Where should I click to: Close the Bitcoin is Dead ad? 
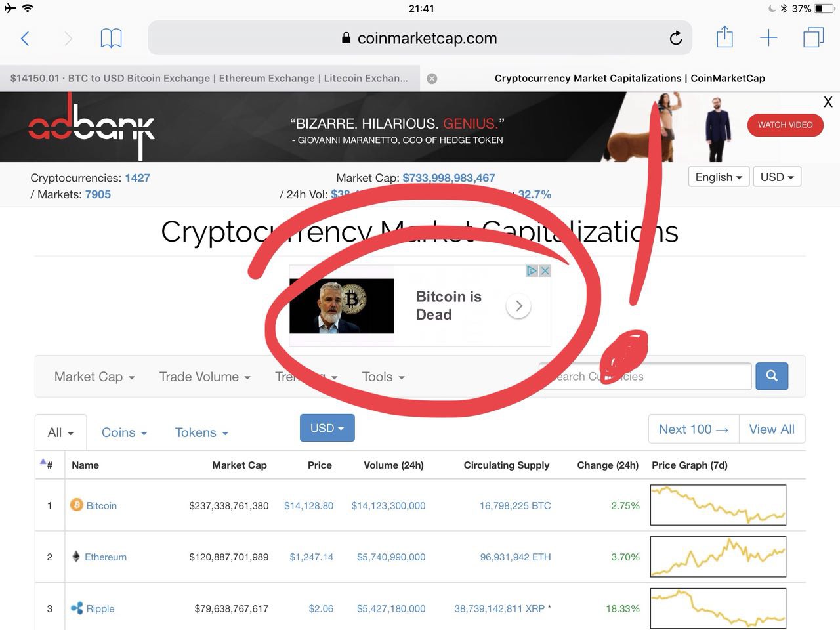[545, 271]
